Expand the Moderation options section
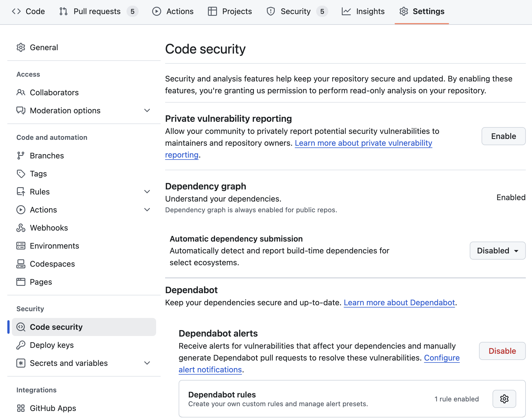The height and width of the screenshot is (420, 532). click(x=147, y=110)
